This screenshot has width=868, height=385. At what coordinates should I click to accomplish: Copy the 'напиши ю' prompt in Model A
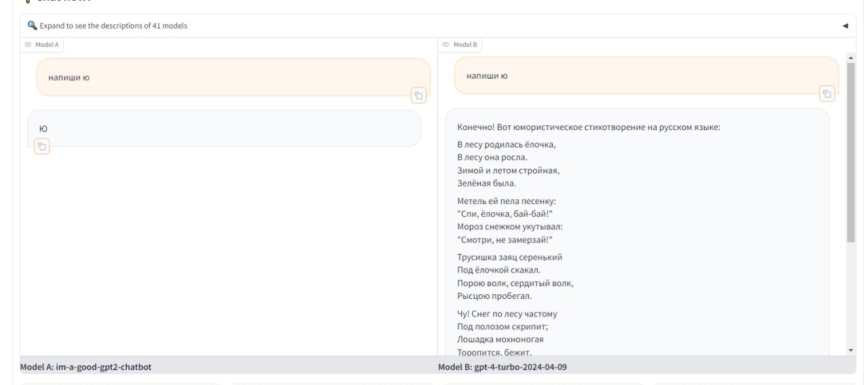(x=418, y=96)
